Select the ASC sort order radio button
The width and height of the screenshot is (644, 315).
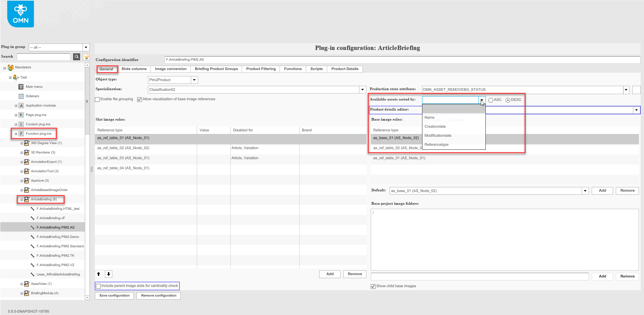pos(490,100)
